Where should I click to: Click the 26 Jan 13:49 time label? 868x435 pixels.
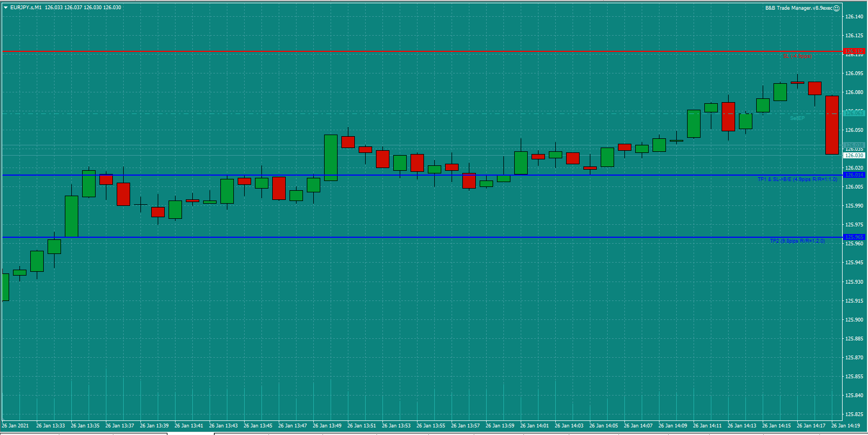tap(327, 426)
